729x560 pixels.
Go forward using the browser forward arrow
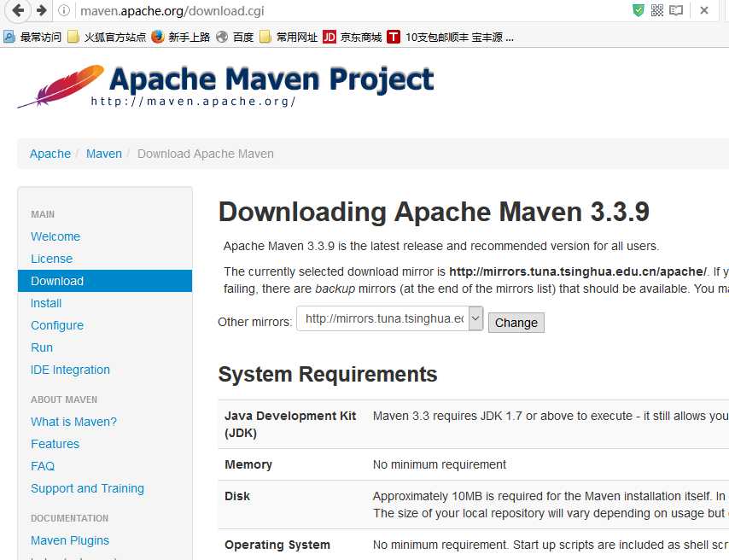[x=41, y=10]
